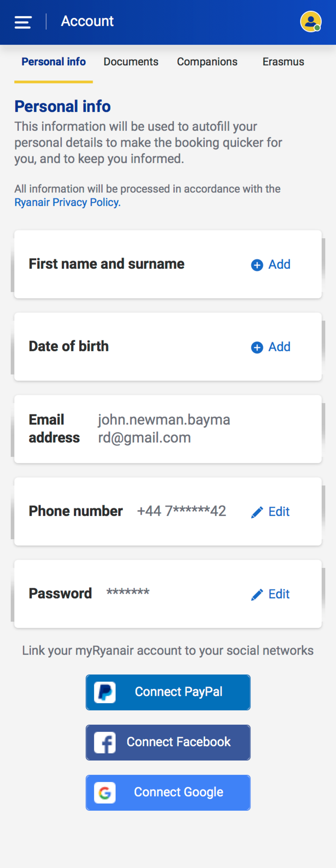This screenshot has width=336, height=868.
Task: Click the PayPal logo on the connect button
Action: tap(105, 692)
